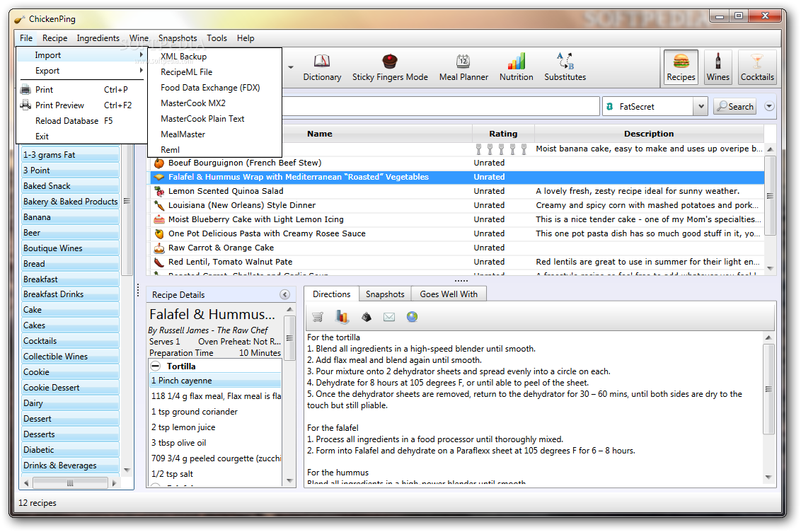Viewport: 801px width, 532px height.
Task: Open the Nutrition tool
Action: click(516, 67)
